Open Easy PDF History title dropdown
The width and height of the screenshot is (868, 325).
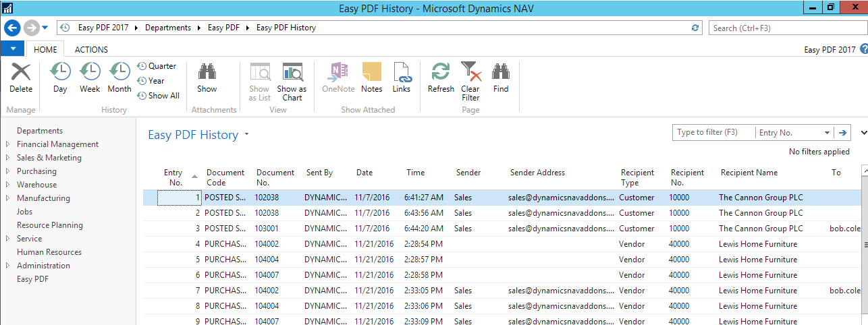coord(247,134)
